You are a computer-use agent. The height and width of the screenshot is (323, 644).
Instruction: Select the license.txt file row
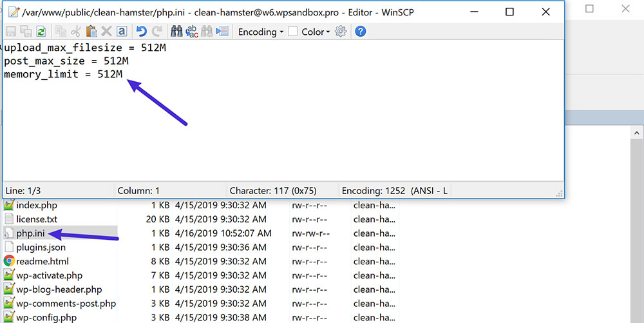point(37,219)
